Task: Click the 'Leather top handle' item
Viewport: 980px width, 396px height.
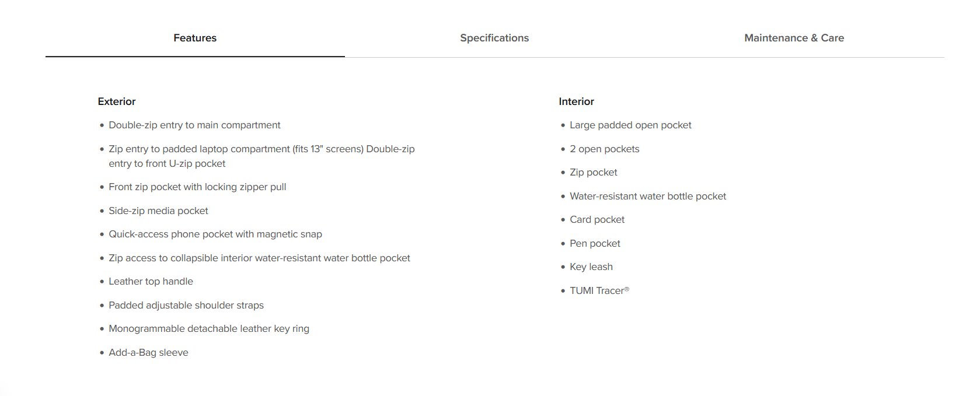Action: pyautogui.click(x=151, y=282)
